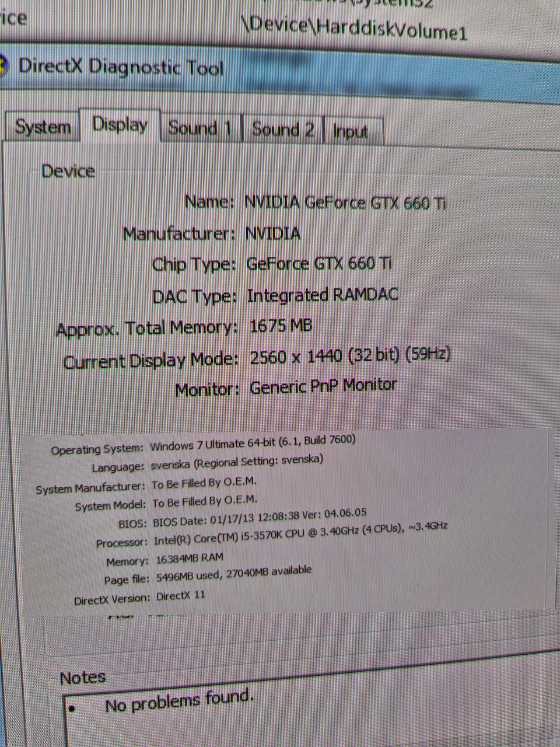The height and width of the screenshot is (747, 560).
Task: Click the Generic PnP Monitor value
Action: (323, 386)
